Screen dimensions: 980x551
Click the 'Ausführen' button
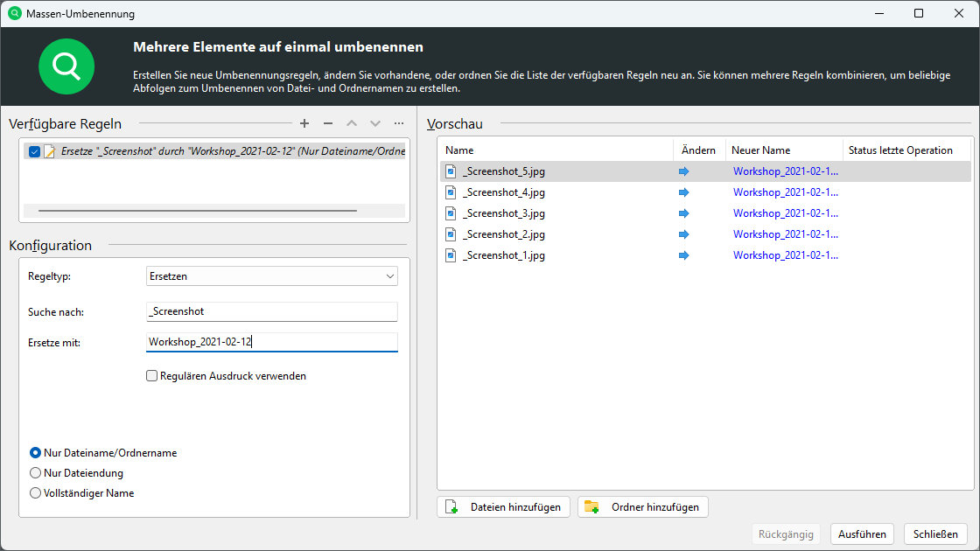[862, 534]
